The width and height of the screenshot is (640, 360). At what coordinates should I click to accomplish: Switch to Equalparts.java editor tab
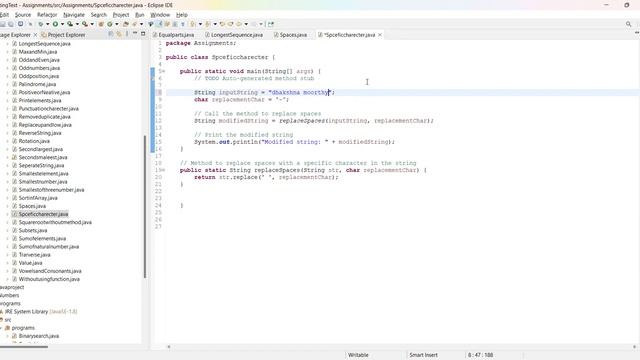pos(173,35)
